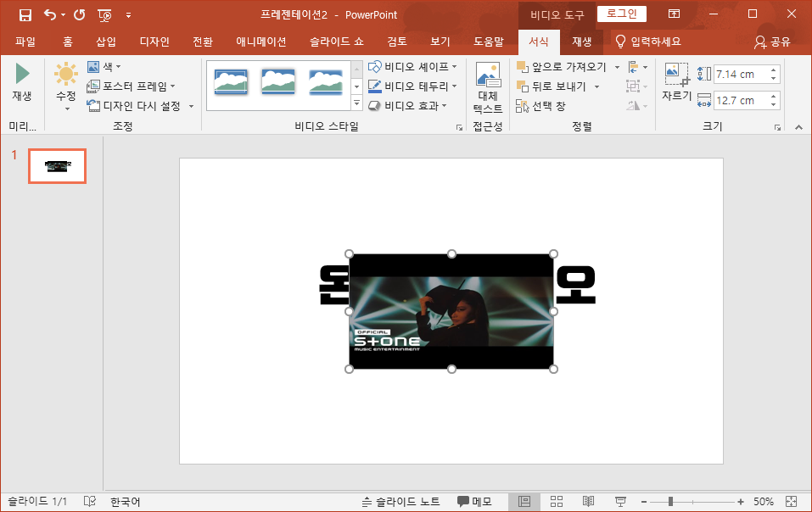The image size is (812, 512).
Task: Switch to the 삽입 insert tab
Action: pos(106,42)
